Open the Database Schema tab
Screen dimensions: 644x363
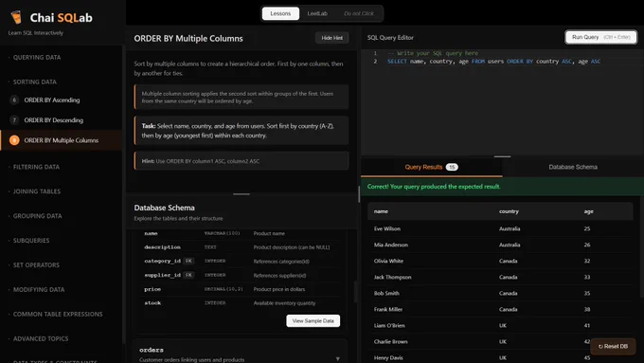click(x=573, y=167)
